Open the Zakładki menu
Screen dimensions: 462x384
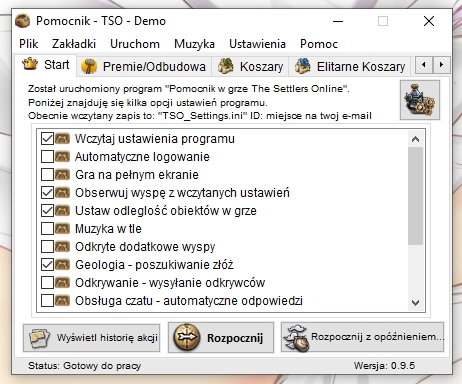pyautogui.click(x=74, y=44)
